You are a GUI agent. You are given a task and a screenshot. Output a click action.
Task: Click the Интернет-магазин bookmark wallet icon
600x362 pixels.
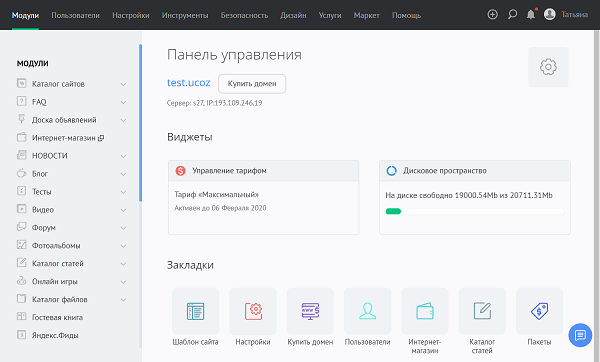click(x=425, y=311)
